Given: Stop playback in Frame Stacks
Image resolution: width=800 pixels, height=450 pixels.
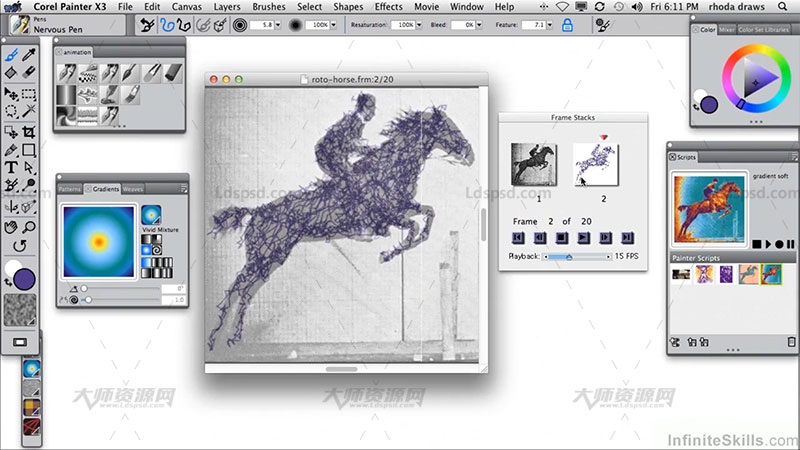Looking at the screenshot, I should coord(562,238).
